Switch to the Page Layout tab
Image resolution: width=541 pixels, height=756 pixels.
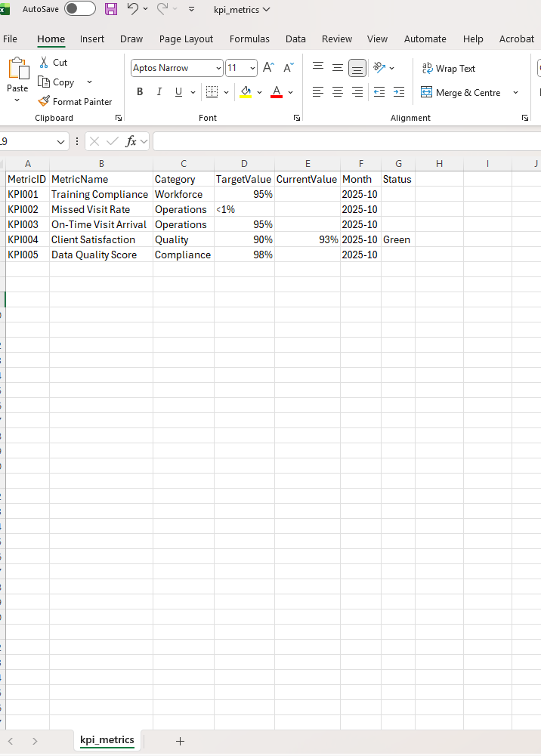coord(186,39)
